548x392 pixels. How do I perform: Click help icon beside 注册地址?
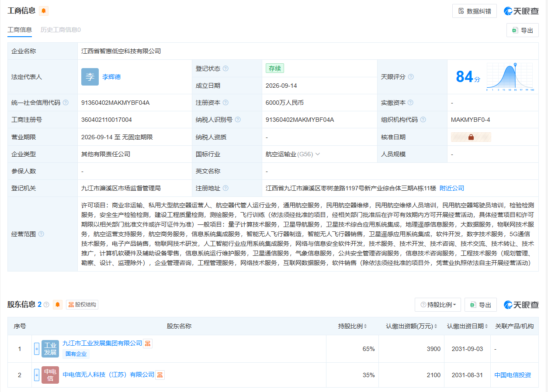click(x=225, y=188)
